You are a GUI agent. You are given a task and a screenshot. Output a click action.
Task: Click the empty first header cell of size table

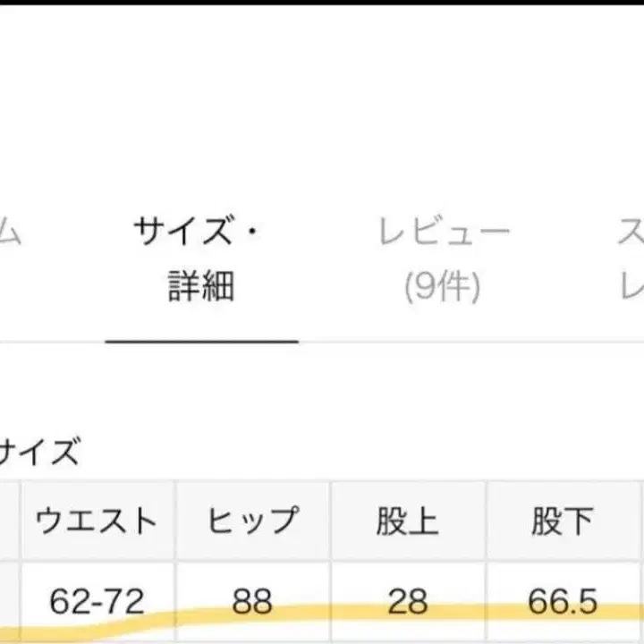click(8, 521)
